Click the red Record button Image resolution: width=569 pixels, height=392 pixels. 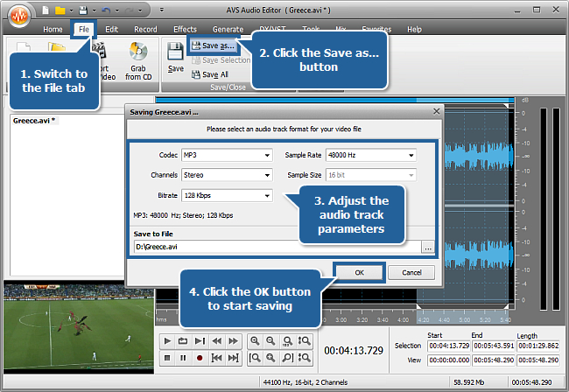coord(200,358)
